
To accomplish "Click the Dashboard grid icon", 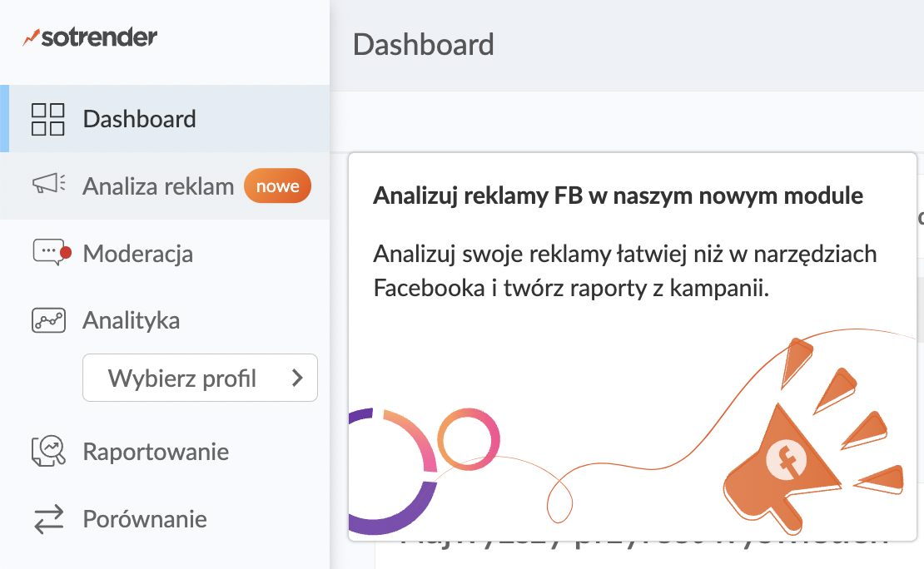I will pos(48,119).
